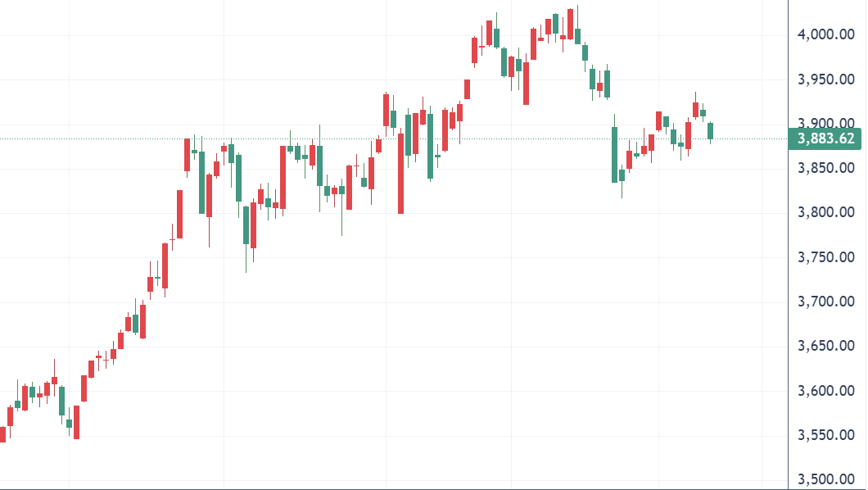Click the 3,650.00 price axis label
Image resolution: width=868 pixels, height=490 pixels.
pyautogui.click(x=825, y=347)
